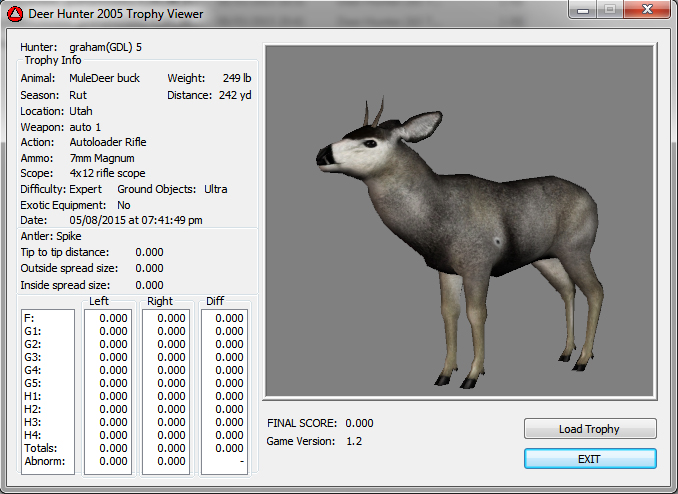Click the Load Trophy button
678x494 pixels.
[590, 429]
